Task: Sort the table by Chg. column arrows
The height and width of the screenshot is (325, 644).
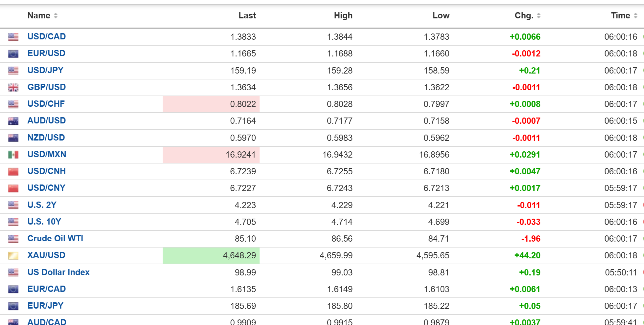Action: click(539, 15)
